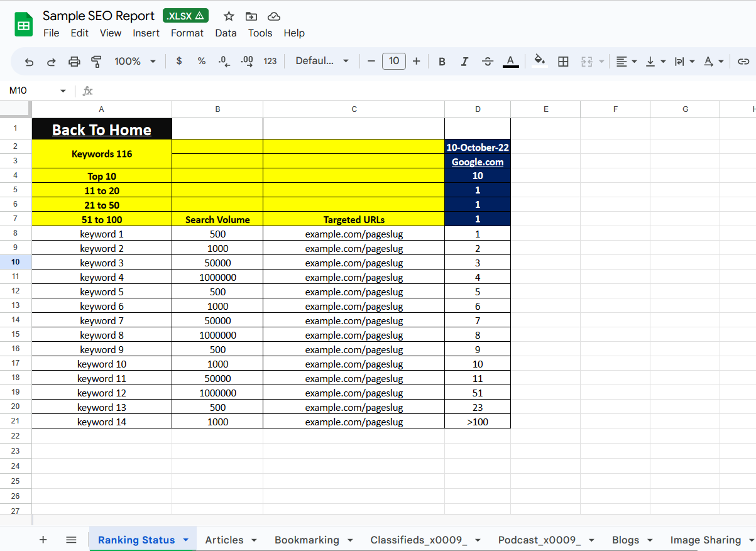The height and width of the screenshot is (551, 756).
Task: Toggle Italic formatting
Action: [x=464, y=61]
